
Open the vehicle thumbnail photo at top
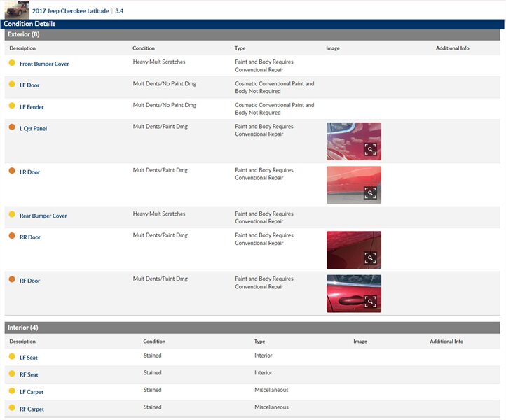tap(17, 10)
